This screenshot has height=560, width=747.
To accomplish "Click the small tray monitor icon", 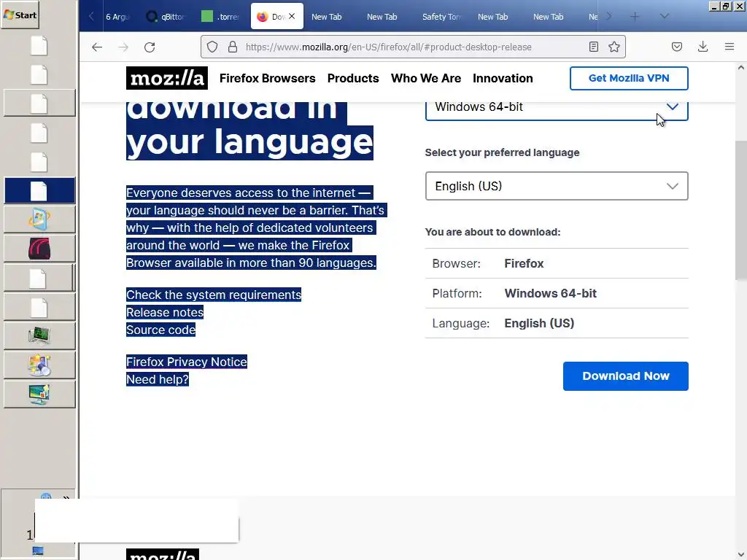I will (38, 551).
